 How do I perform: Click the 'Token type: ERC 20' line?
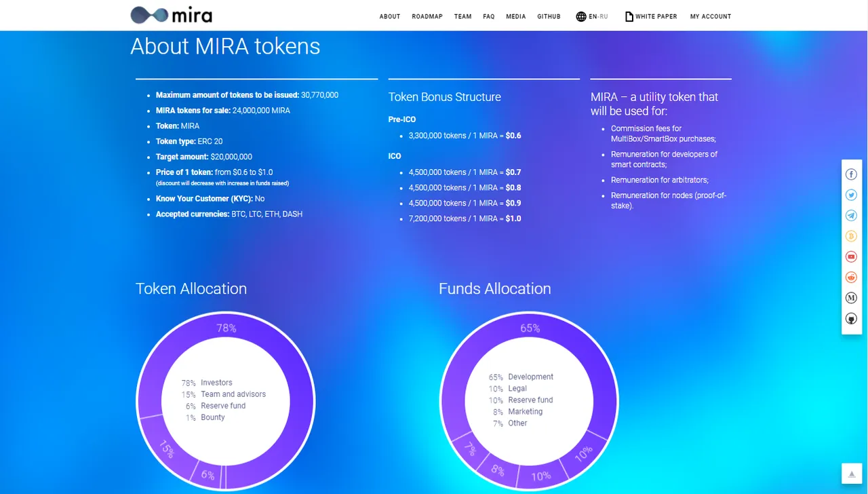[189, 141]
